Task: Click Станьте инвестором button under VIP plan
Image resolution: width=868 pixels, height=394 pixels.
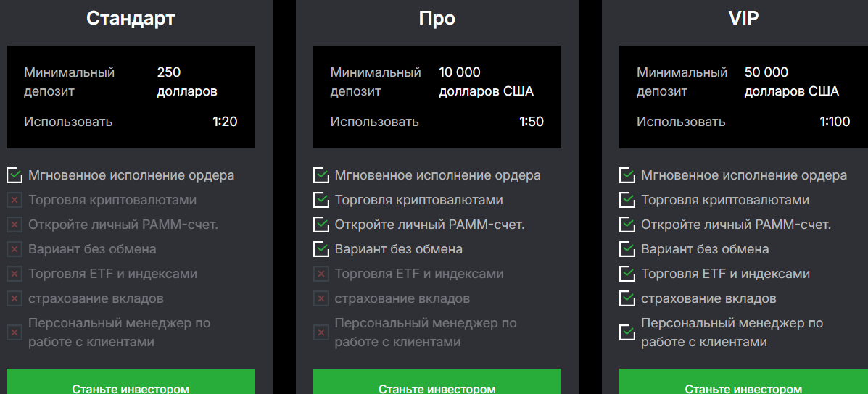Action: (x=743, y=382)
